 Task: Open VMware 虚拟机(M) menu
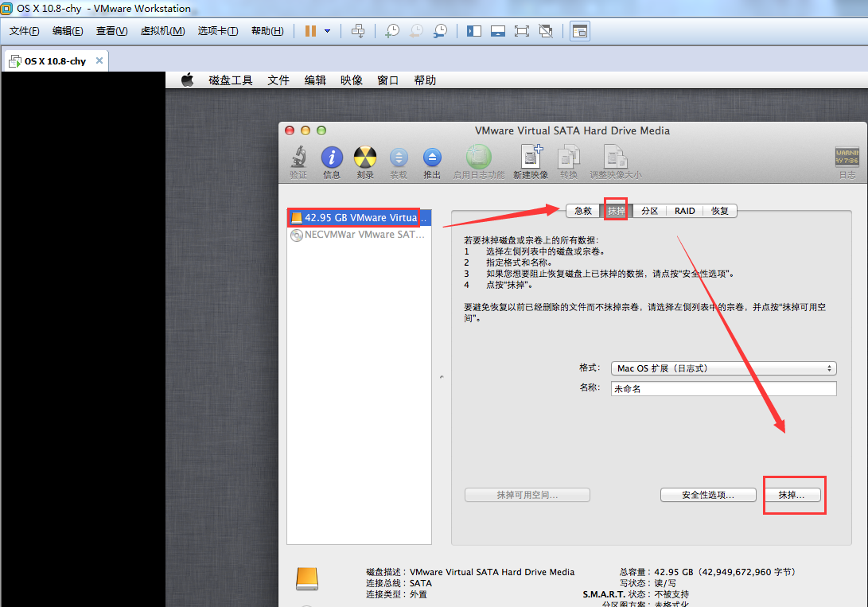pyautogui.click(x=163, y=31)
